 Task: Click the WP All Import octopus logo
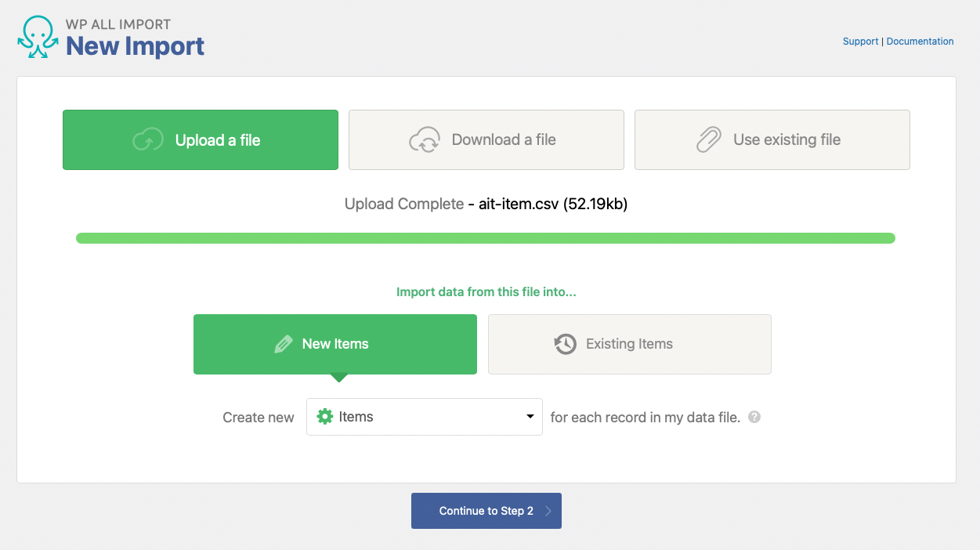click(38, 38)
